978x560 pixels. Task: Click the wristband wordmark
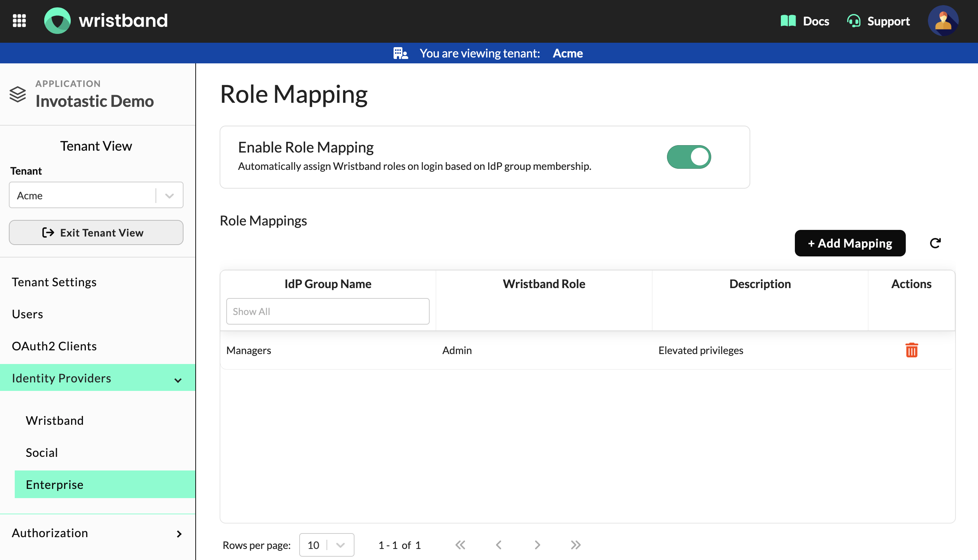point(123,21)
